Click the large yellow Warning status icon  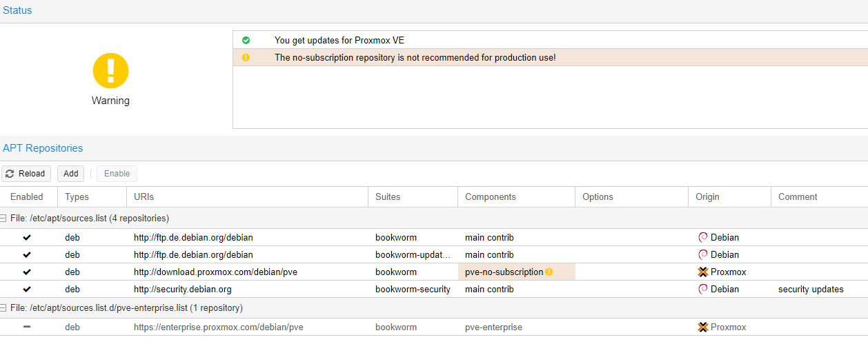(x=111, y=71)
